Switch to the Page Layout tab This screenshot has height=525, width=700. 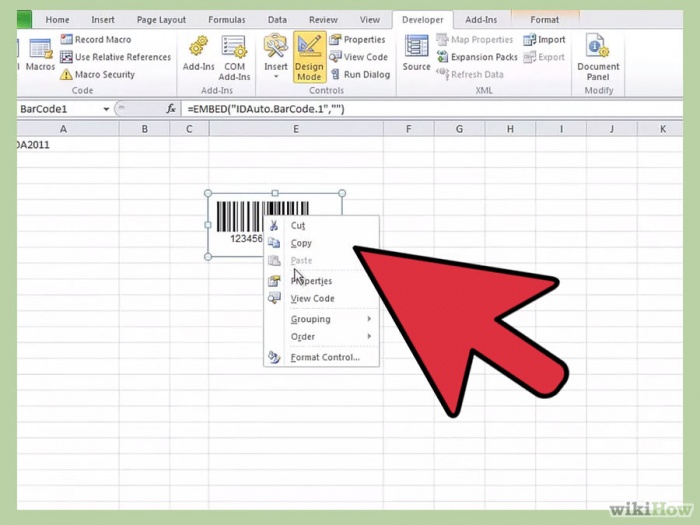161,20
